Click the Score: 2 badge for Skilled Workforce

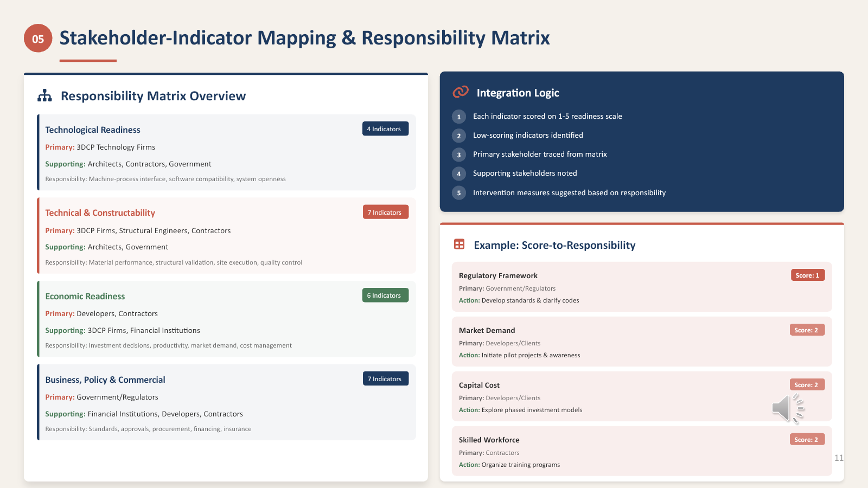(807, 439)
